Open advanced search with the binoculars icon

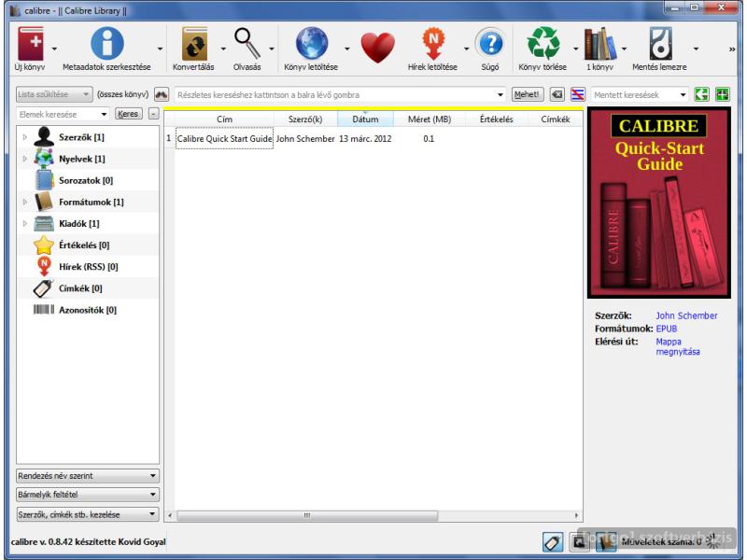coord(162,94)
